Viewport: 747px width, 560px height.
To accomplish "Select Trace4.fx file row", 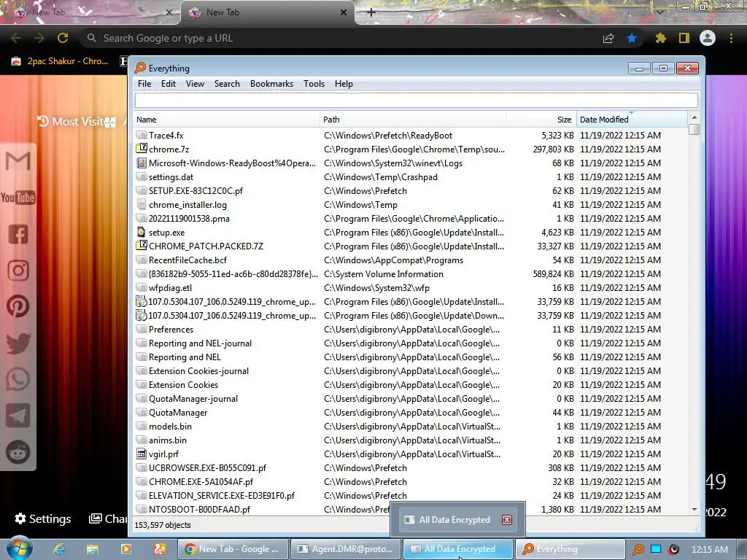I will [x=411, y=135].
